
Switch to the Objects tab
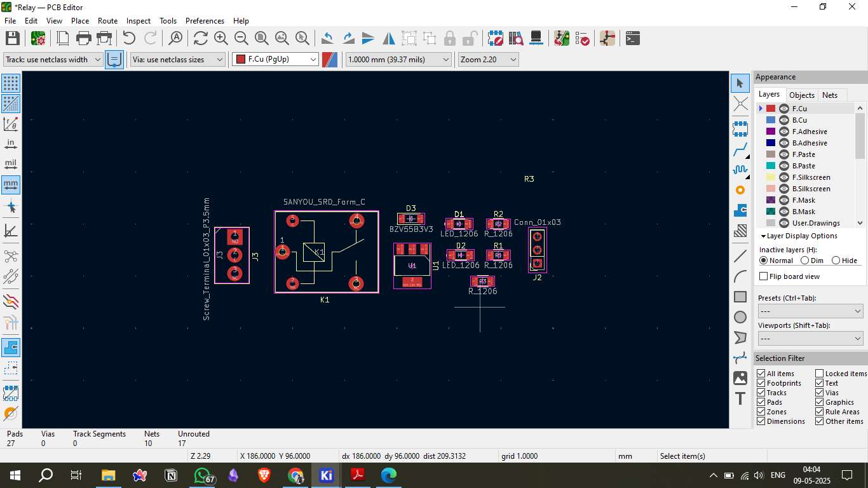(x=801, y=95)
